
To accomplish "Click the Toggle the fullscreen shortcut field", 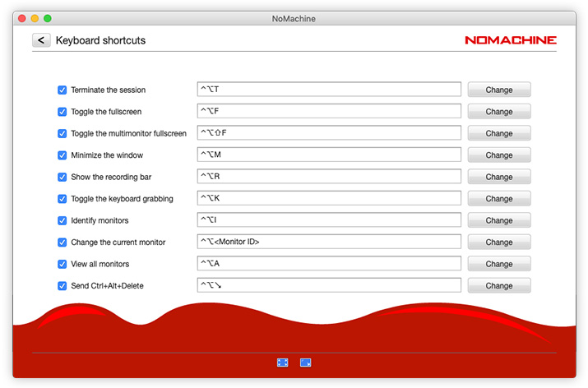I will tap(329, 112).
